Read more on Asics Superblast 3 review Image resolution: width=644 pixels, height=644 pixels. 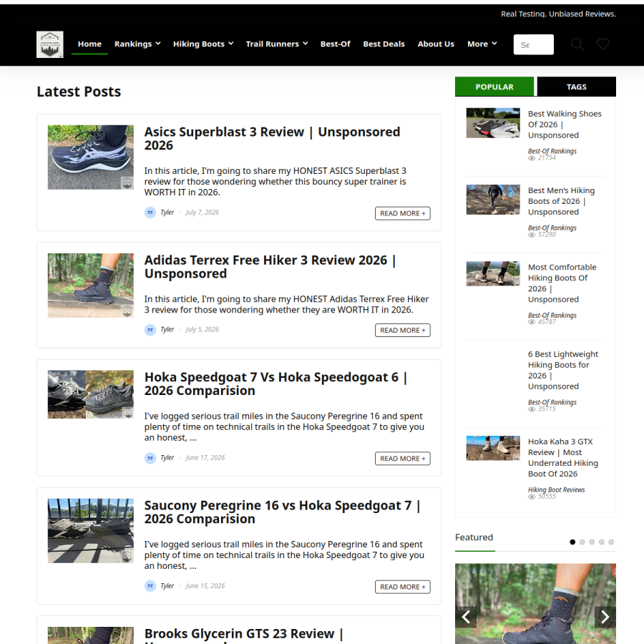point(402,213)
